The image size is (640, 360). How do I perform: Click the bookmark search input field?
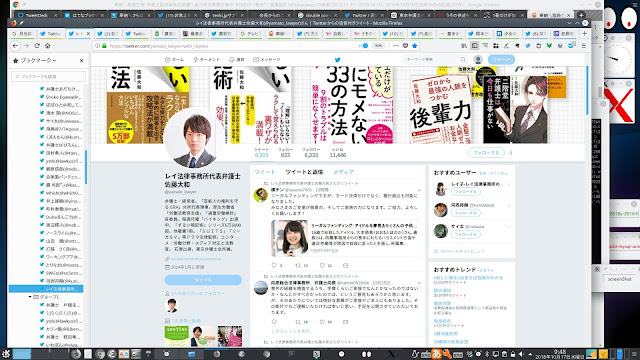click(x=49, y=76)
